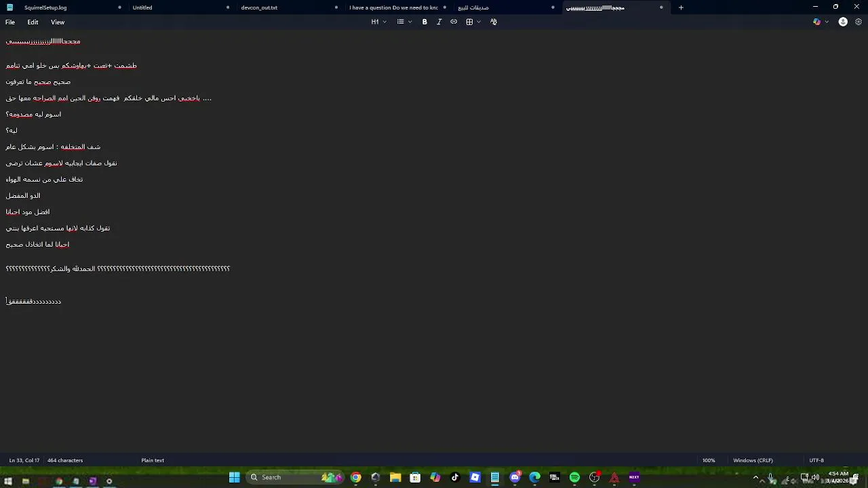This screenshot has width=868, height=488.
Task: Click unsaved dot on SquirrelSetup.log tab
Action: point(119,7)
